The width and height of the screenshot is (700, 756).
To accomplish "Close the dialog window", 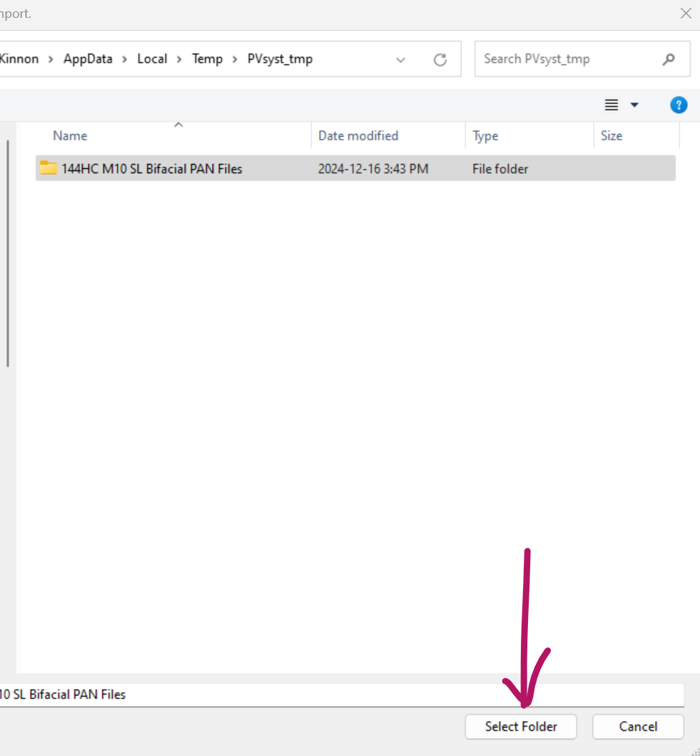I will tap(686, 13).
